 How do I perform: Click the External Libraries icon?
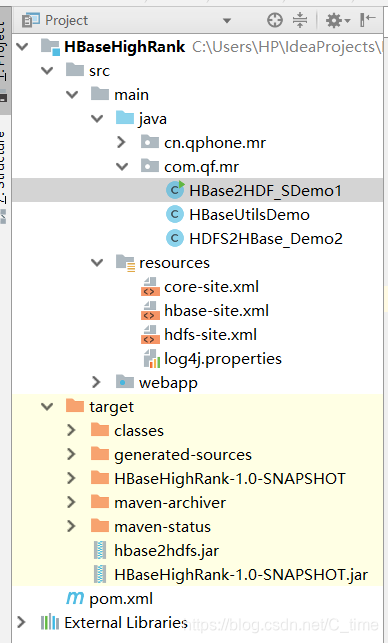pos(50,622)
